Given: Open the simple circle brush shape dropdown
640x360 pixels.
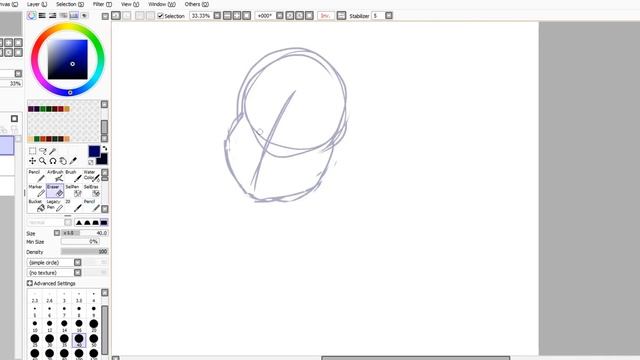Looking at the screenshot, I should pos(78,262).
